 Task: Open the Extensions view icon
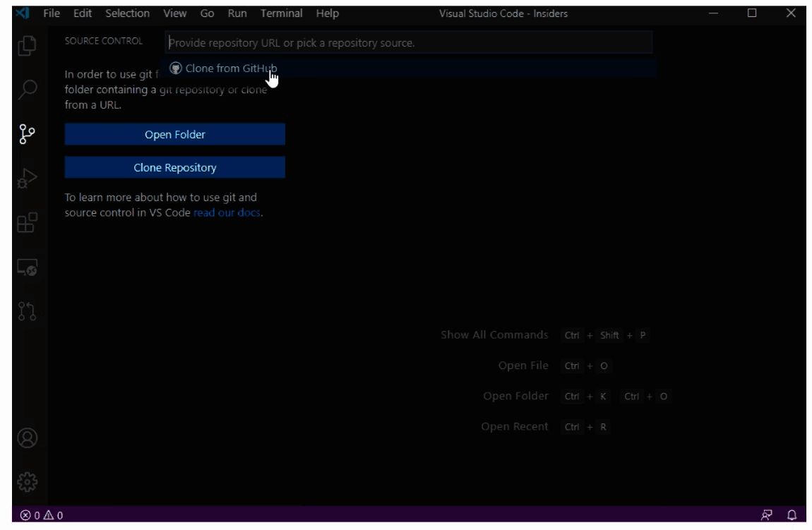click(26, 222)
